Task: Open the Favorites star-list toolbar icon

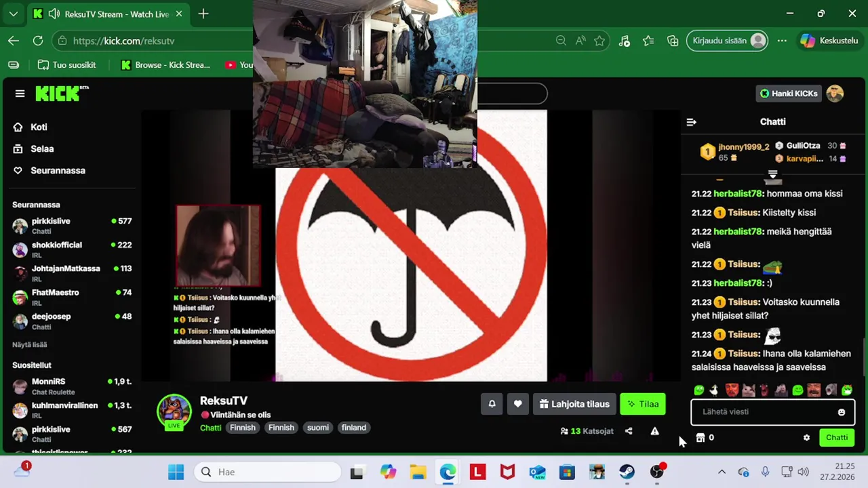Action: 648,41
